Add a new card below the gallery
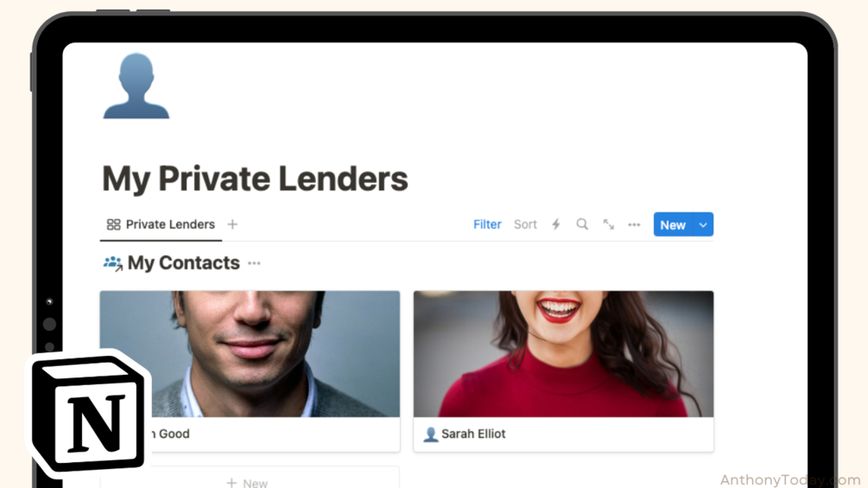This screenshot has width=868, height=488. (248, 483)
